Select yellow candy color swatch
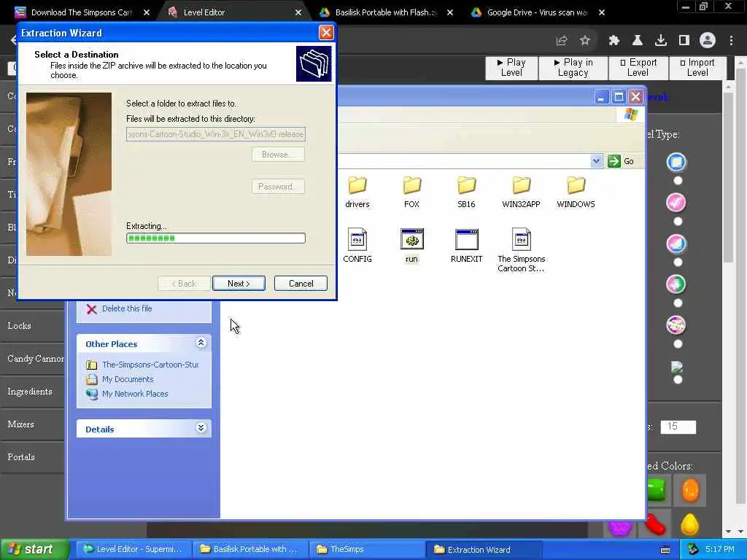The height and width of the screenshot is (560, 747). pos(690,524)
